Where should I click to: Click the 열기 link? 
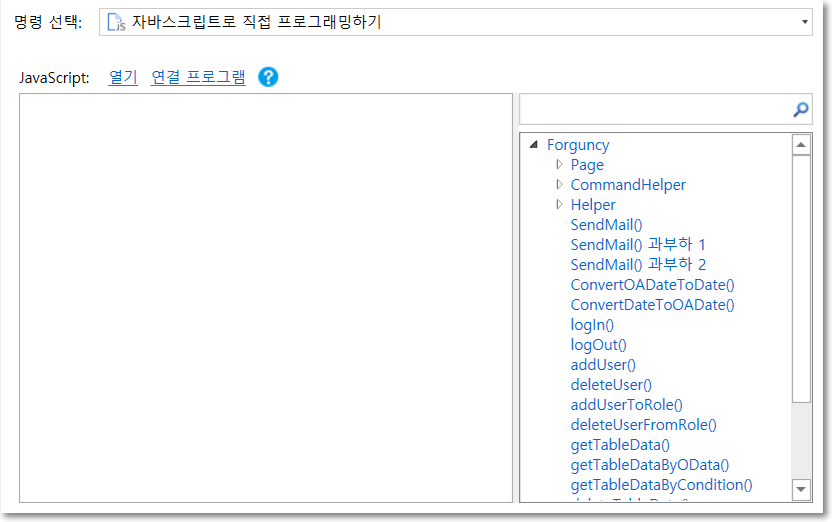tap(122, 77)
